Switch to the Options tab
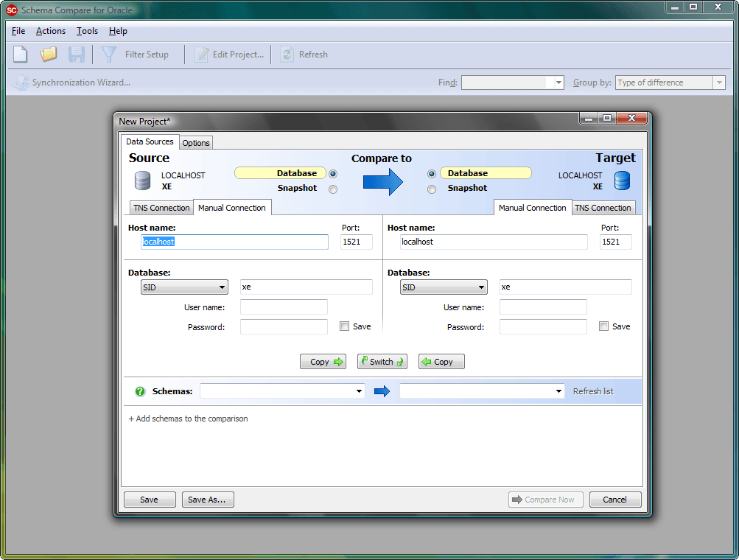The height and width of the screenshot is (560, 739). (x=195, y=143)
